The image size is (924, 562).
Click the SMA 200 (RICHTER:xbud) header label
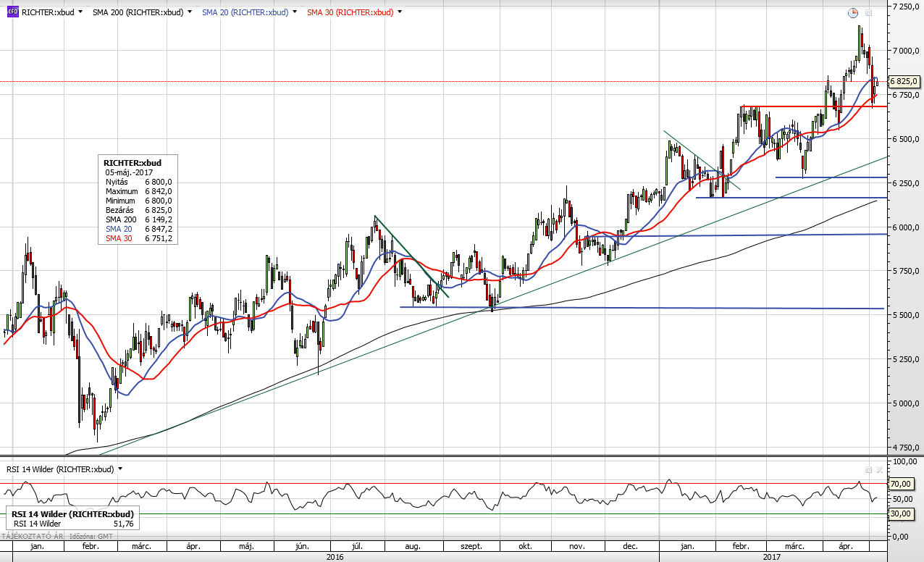(138, 12)
